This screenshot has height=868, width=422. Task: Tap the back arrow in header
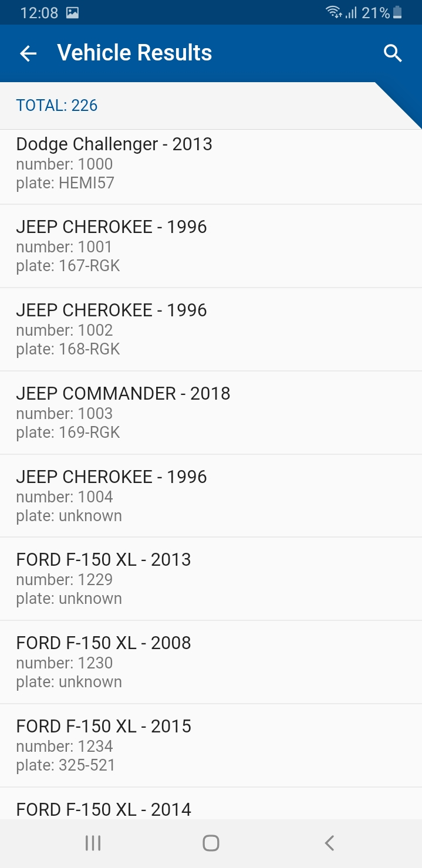pyautogui.click(x=28, y=53)
